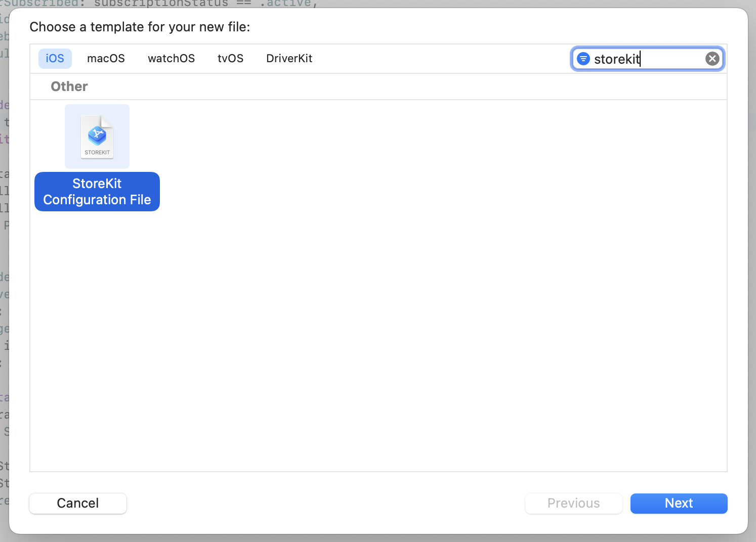Show DriverKit templates tab

(x=289, y=59)
